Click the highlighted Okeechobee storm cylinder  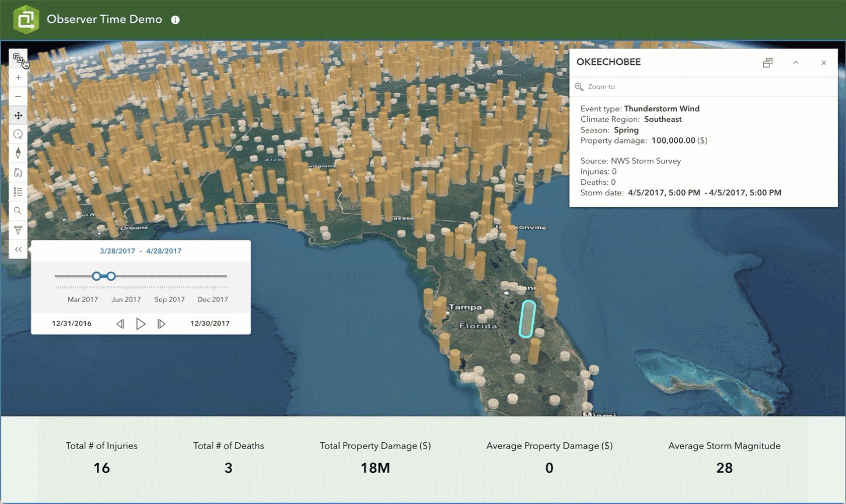[527, 318]
